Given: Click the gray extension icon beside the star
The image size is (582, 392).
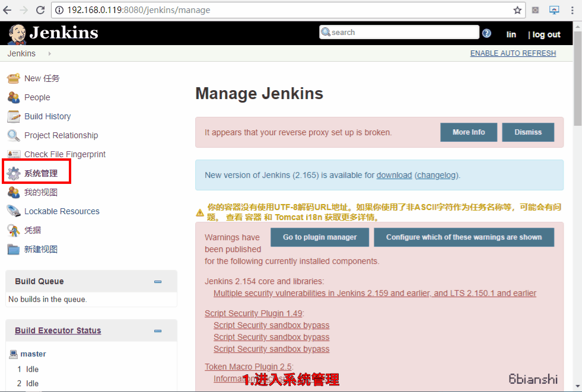Looking at the screenshot, I should (x=535, y=10).
